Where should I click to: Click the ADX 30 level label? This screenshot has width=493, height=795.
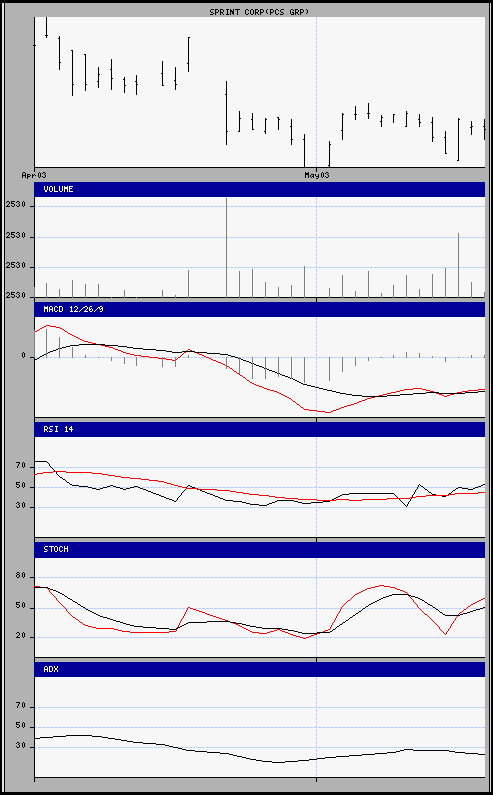click(x=20, y=747)
